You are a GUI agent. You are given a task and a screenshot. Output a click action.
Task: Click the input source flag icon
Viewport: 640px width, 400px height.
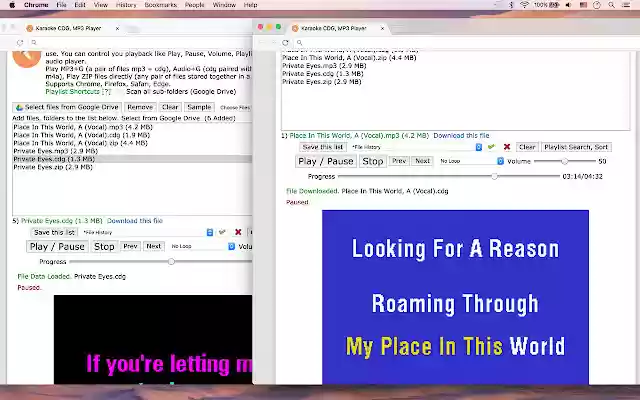tap(583, 5)
